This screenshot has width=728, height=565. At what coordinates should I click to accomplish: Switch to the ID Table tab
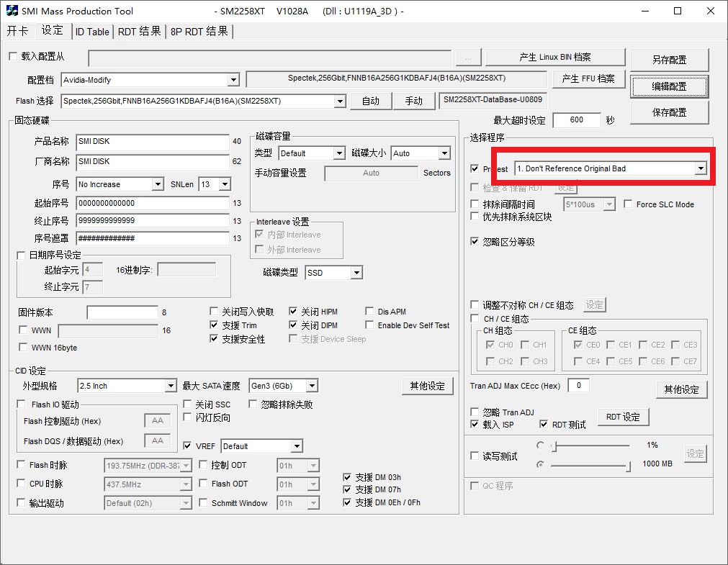point(92,32)
